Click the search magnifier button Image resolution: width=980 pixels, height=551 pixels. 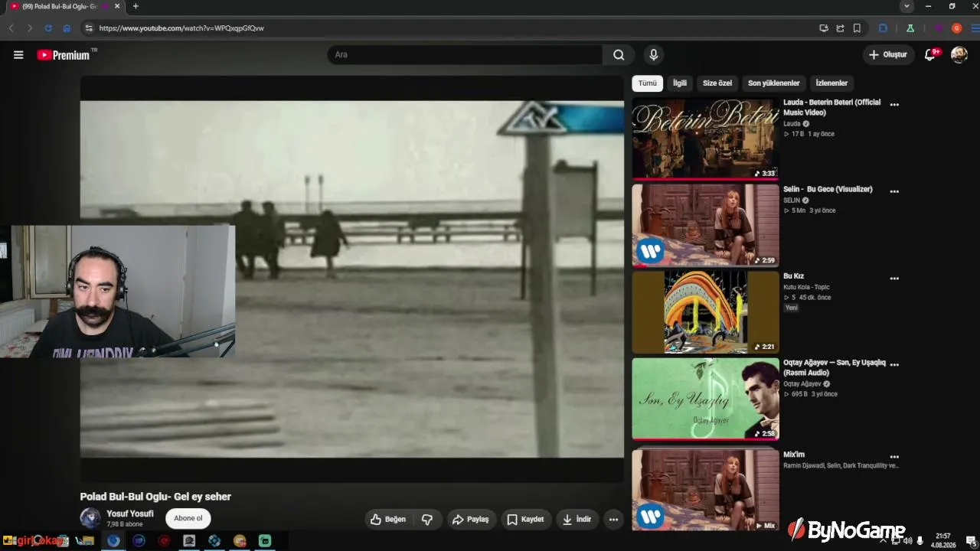point(619,55)
